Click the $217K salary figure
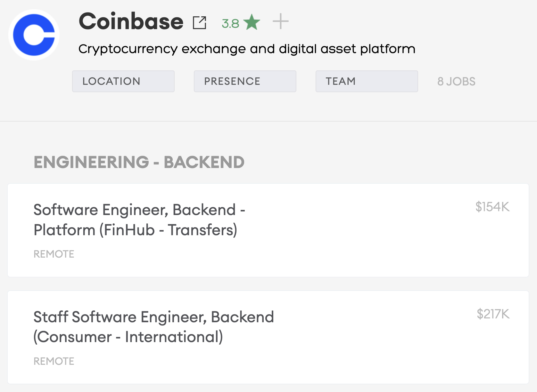Screen dimensions: 537x392 click(493, 314)
